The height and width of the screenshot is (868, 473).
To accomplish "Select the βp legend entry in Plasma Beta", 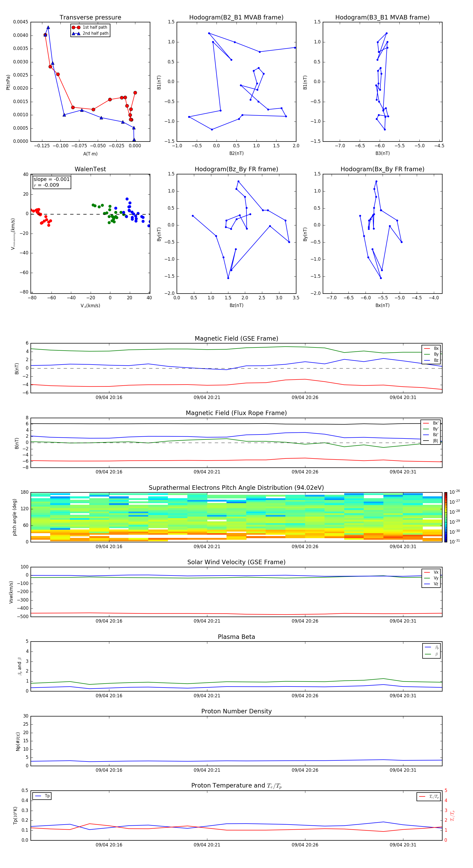I will click(x=431, y=647).
